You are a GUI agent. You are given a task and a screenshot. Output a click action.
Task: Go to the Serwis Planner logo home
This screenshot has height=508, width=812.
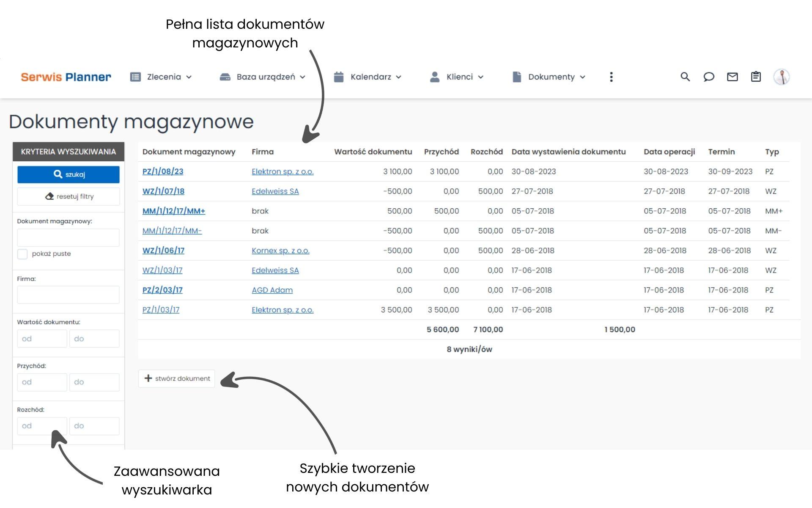66,77
